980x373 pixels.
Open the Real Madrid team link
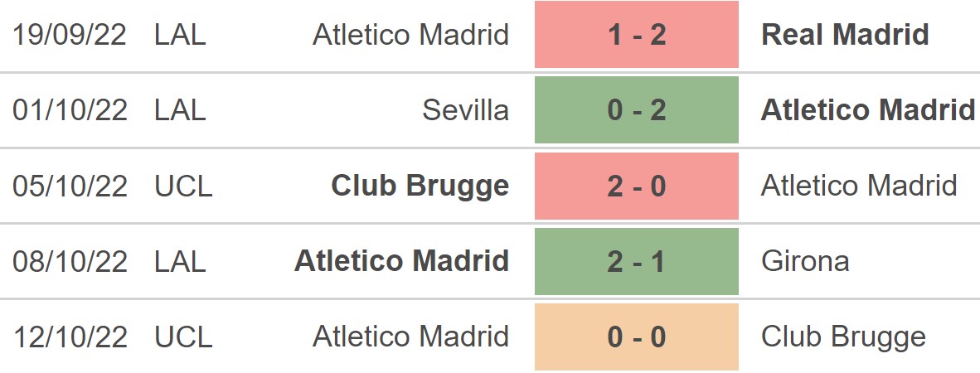(845, 35)
